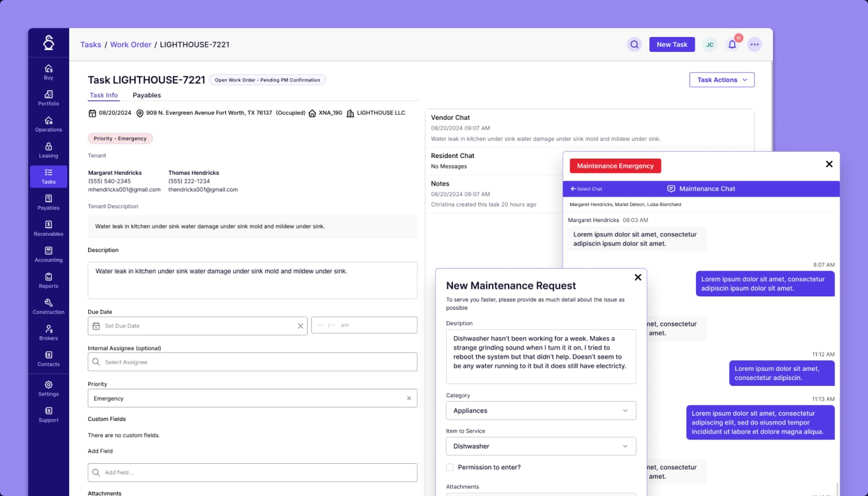
Task: Select the Brokers icon
Action: (x=48, y=332)
